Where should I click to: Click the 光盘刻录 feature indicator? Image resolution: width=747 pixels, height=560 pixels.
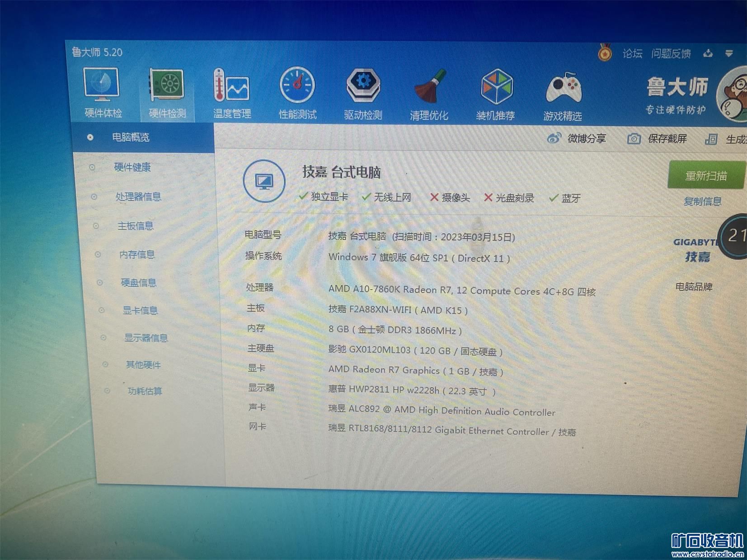[509, 198]
